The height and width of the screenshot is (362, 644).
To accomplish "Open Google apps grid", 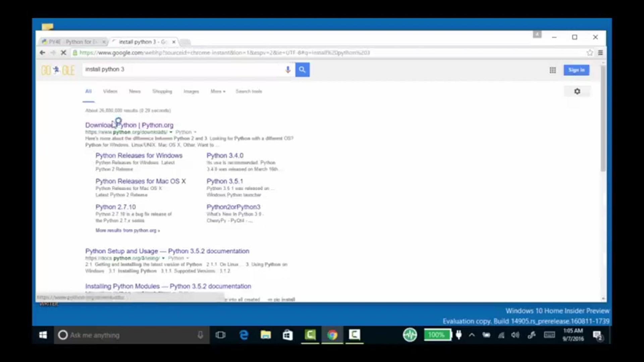I will (553, 70).
